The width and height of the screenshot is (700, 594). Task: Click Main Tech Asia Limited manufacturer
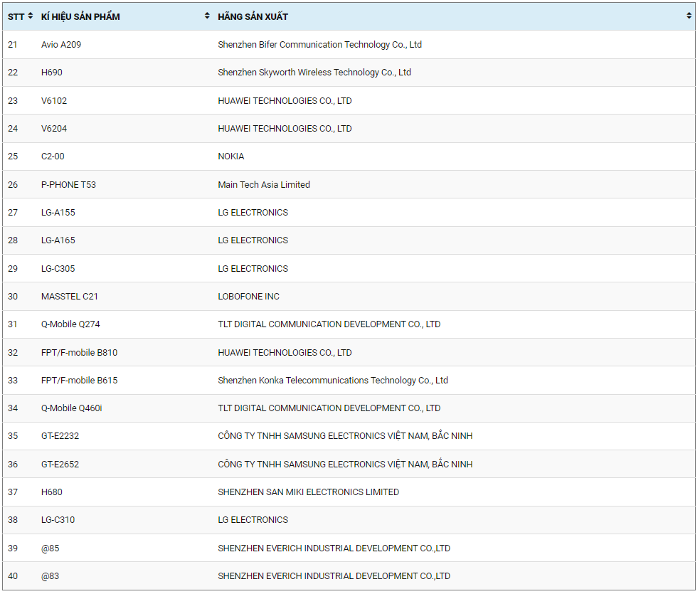click(x=263, y=185)
